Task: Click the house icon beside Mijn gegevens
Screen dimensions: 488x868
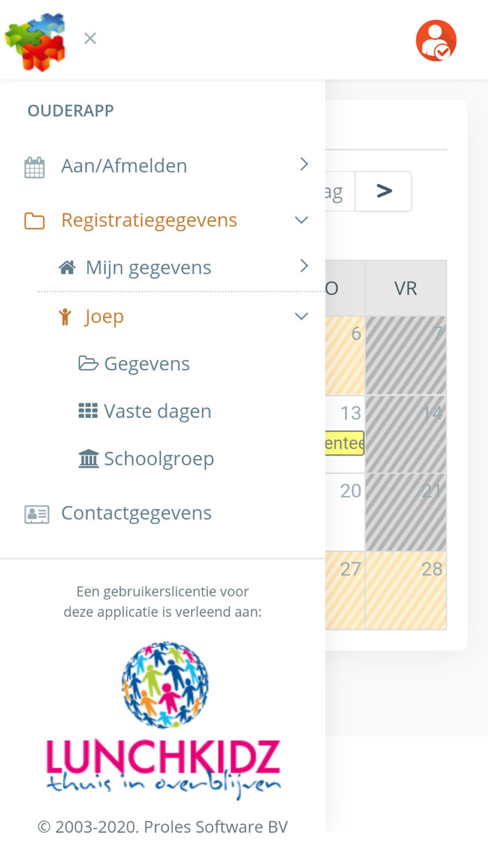Action: [67, 268]
